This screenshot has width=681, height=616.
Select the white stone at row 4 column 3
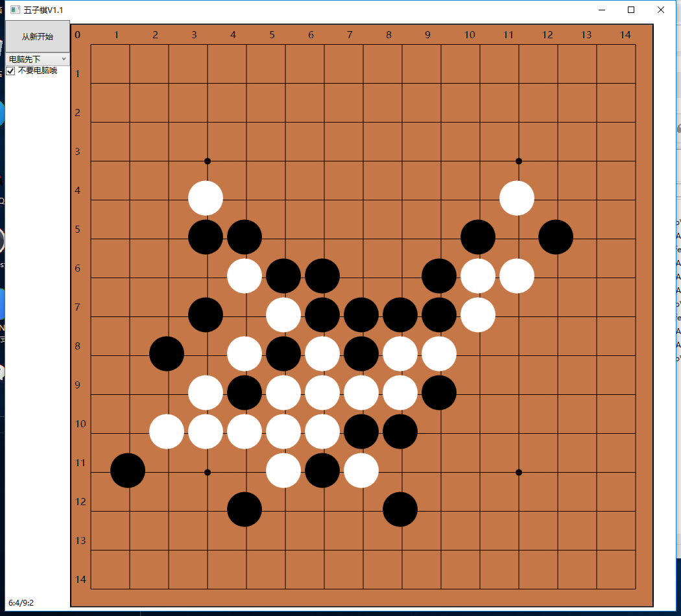[205, 198]
